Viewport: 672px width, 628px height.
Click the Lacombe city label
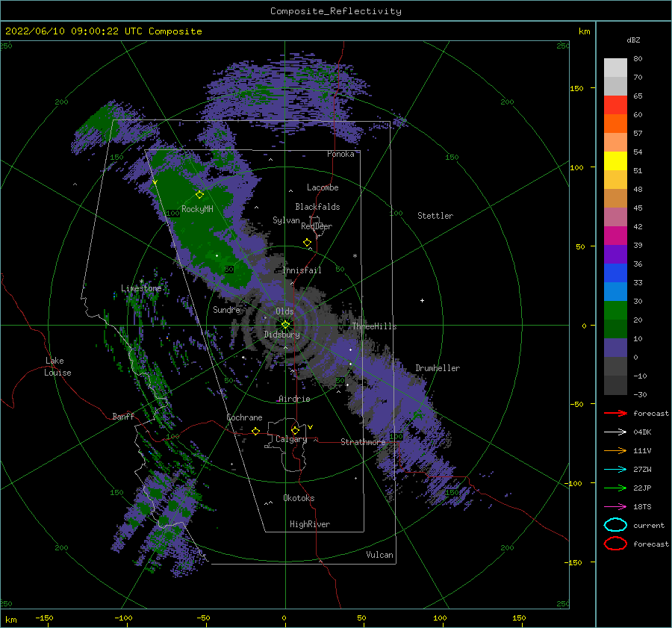(323, 187)
